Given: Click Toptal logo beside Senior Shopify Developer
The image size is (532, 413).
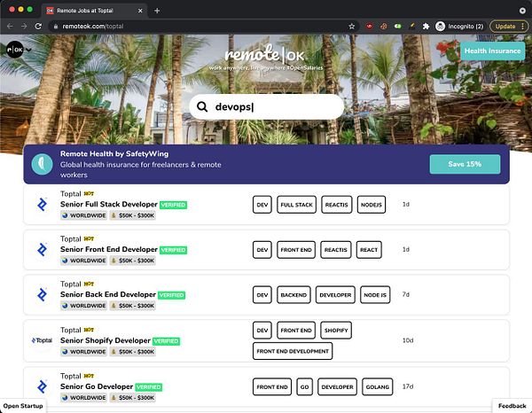Looking at the screenshot, I should 42,340.
